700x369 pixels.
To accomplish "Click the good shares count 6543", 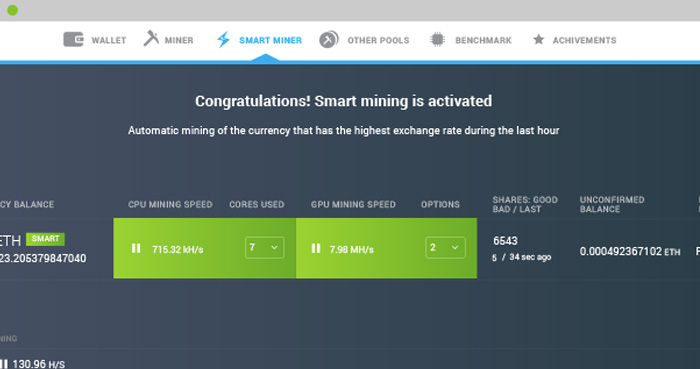I will 505,241.
